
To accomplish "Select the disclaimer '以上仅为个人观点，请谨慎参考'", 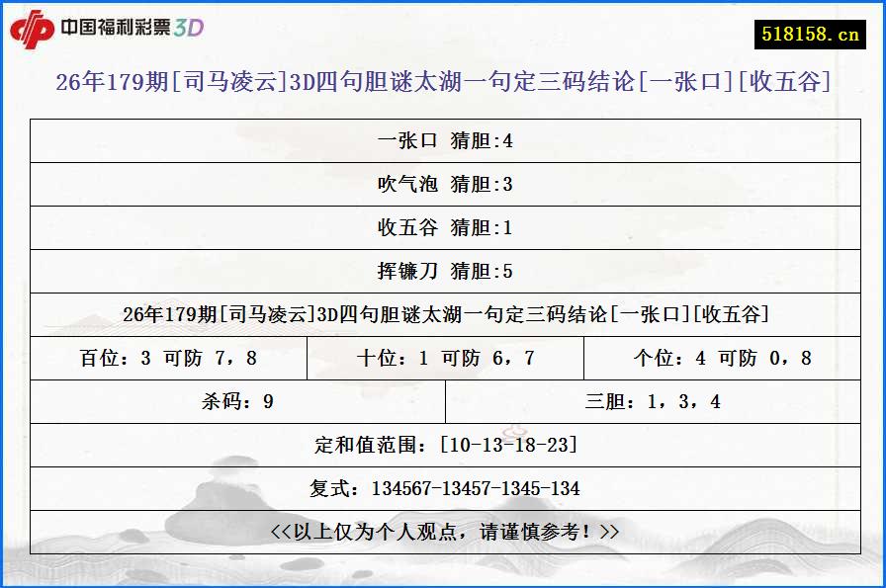I will coord(445,532).
